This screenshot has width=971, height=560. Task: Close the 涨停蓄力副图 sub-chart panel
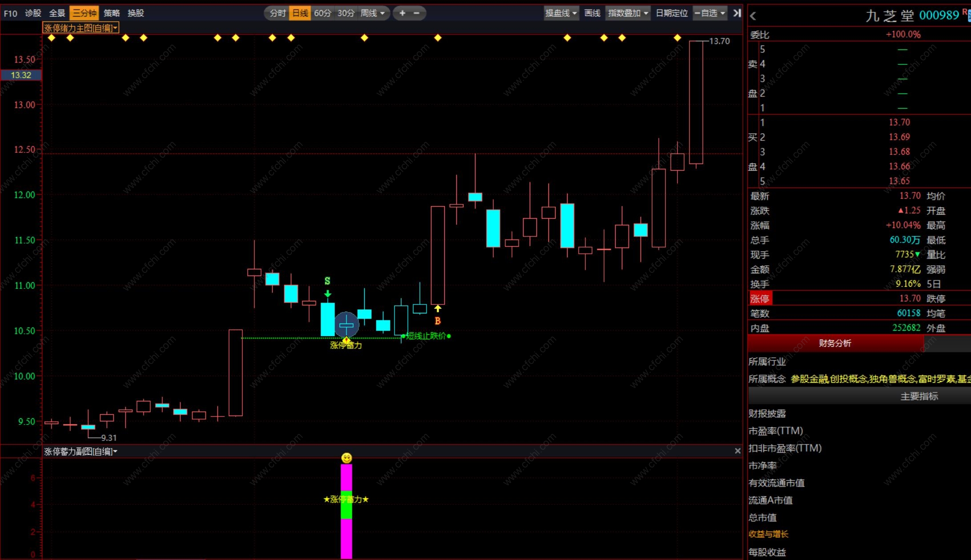737,451
